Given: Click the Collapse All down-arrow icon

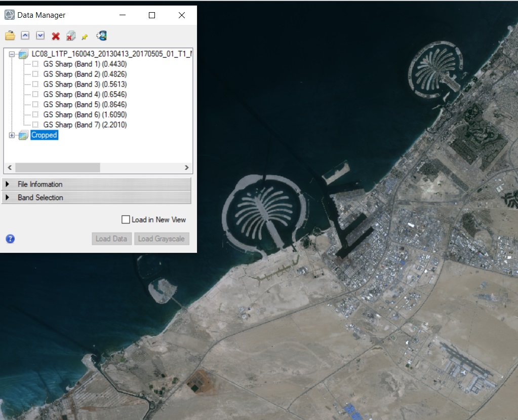Looking at the screenshot, I should (x=41, y=35).
